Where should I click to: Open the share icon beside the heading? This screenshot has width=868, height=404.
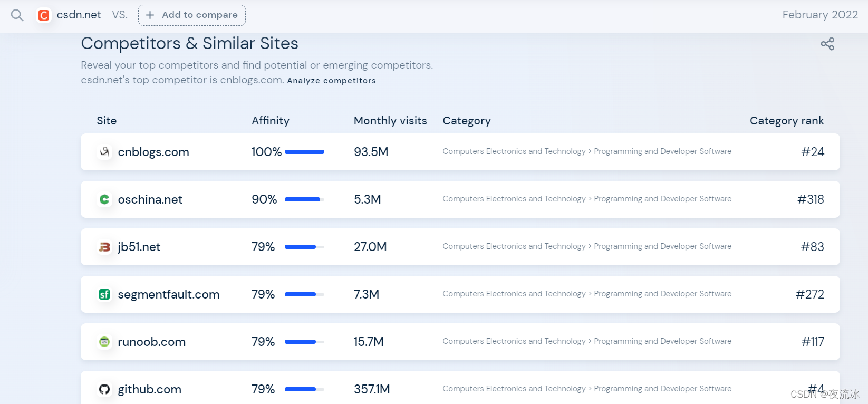tap(827, 44)
